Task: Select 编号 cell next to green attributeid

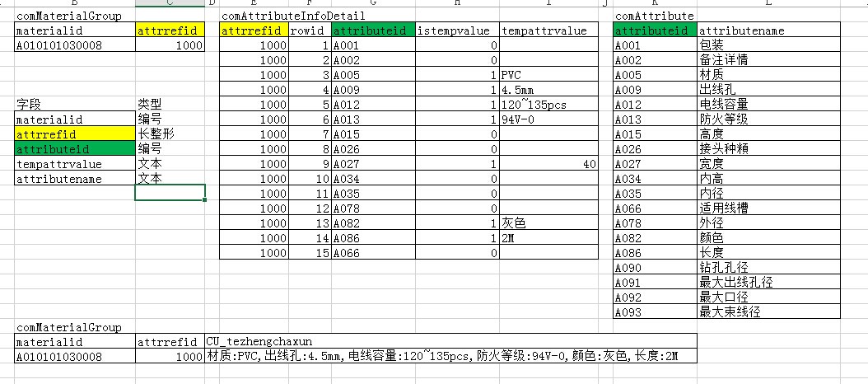Action: 170,149
